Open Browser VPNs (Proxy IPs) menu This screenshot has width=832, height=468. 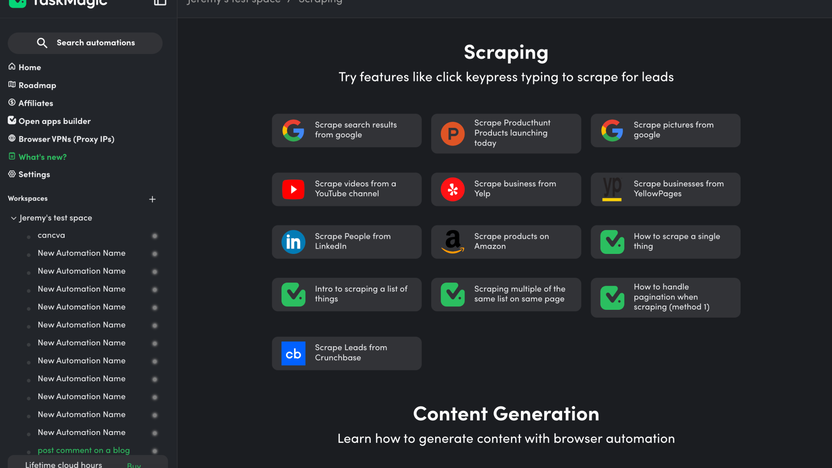(66, 139)
